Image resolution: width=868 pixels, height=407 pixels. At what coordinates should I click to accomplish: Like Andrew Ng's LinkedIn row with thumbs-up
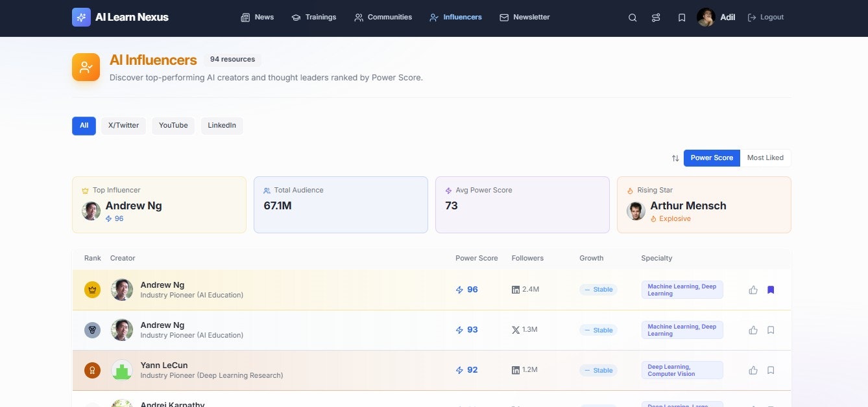coord(753,290)
